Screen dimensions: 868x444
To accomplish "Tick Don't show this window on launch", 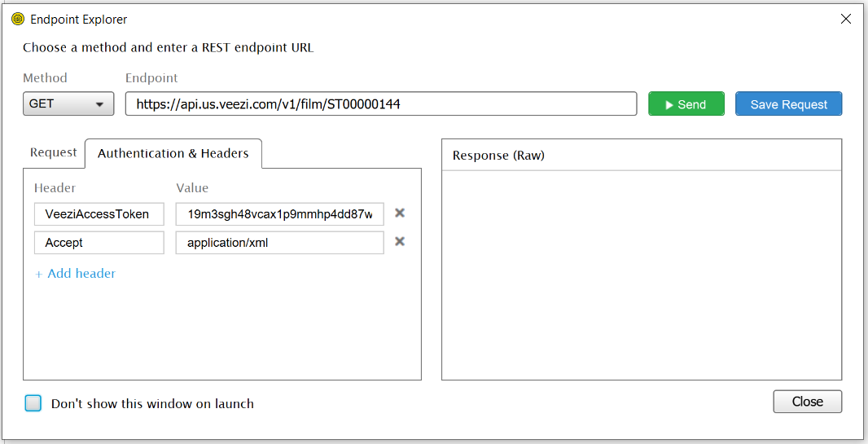I will point(33,403).
